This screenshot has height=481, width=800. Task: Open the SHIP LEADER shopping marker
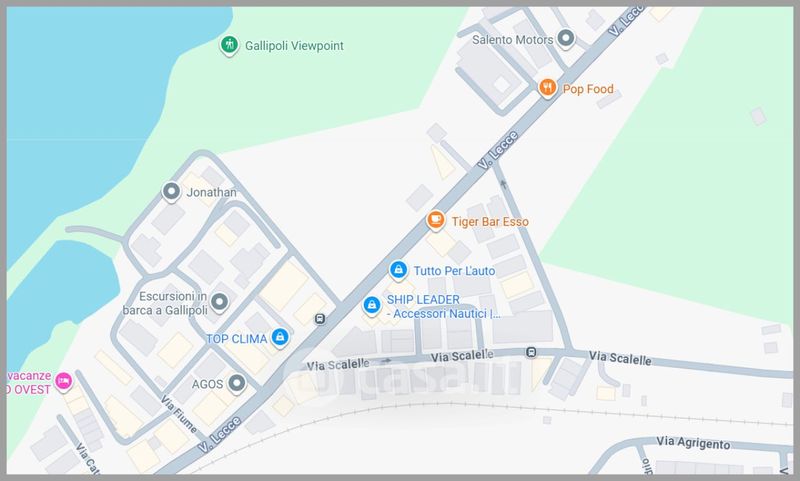click(x=372, y=305)
